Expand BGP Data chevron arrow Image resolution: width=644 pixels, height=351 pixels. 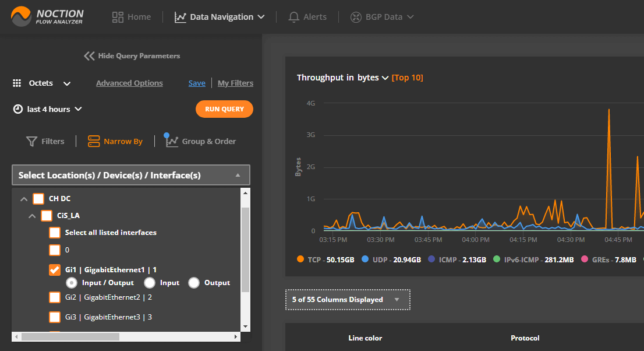[x=410, y=17]
